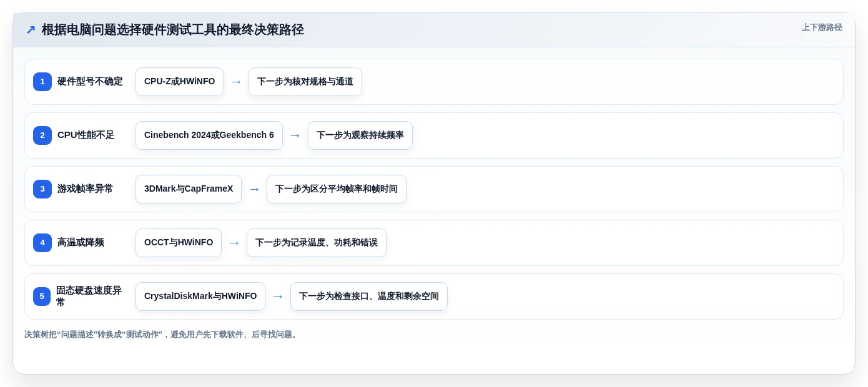Click 下一步为记录温度、功耗和错误 box
The image size is (868, 387).
click(x=317, y=243)
